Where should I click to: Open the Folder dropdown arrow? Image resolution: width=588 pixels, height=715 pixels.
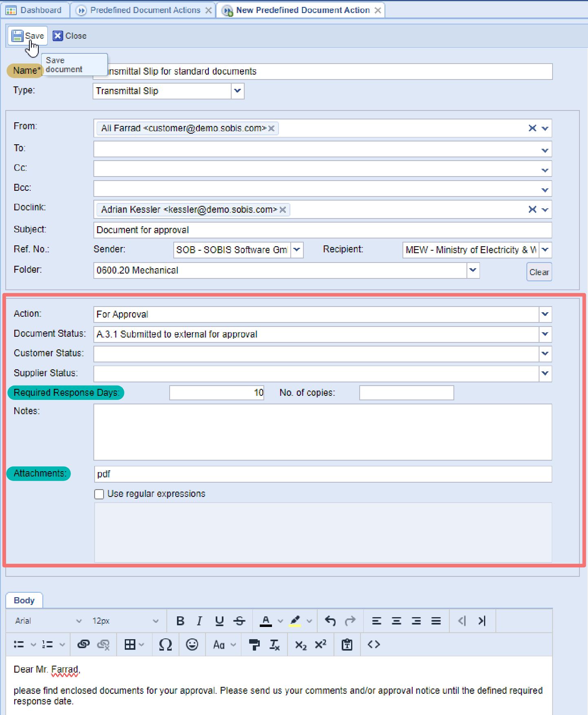473,270
